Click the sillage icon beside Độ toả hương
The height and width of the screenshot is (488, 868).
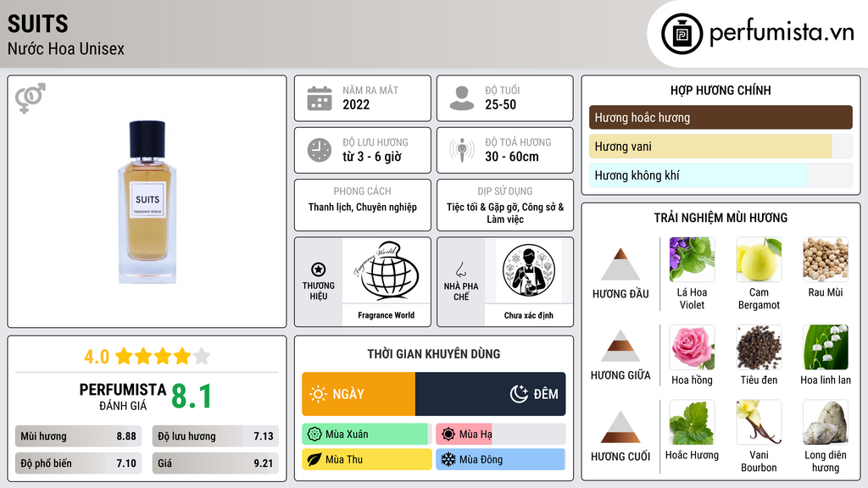point(462,150)
